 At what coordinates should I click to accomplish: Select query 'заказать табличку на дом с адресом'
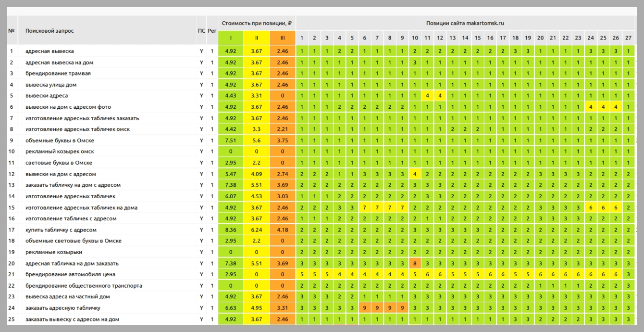(73, 185)
